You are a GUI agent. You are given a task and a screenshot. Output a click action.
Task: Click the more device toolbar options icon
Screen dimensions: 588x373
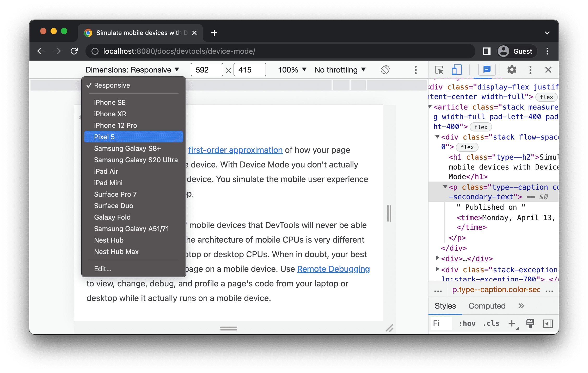(415, 70)
